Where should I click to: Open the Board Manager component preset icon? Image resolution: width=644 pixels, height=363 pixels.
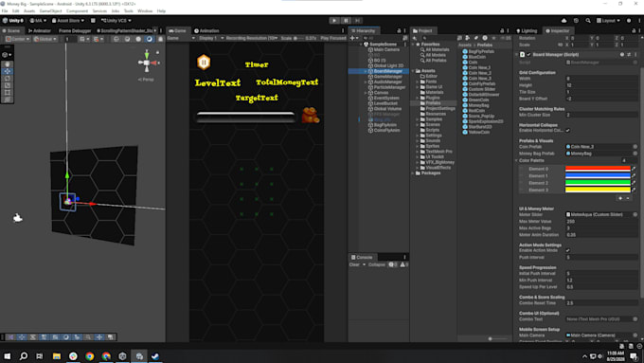[x=629, y=55]
